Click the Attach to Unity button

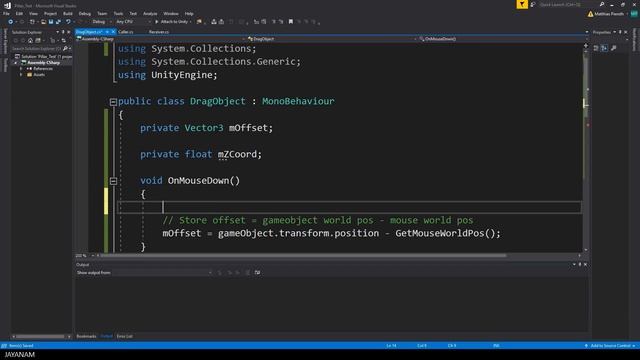173,22
